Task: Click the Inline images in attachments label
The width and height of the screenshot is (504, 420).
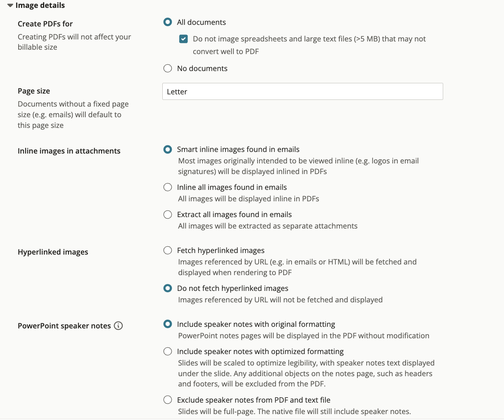Action: [x=69, y=151]
